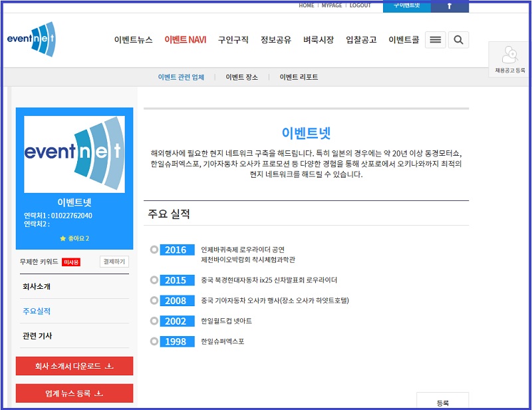This screenshot has height=410, width=532.
Task: Click the company logo image in sidebar
Action: tap(74, 153)
